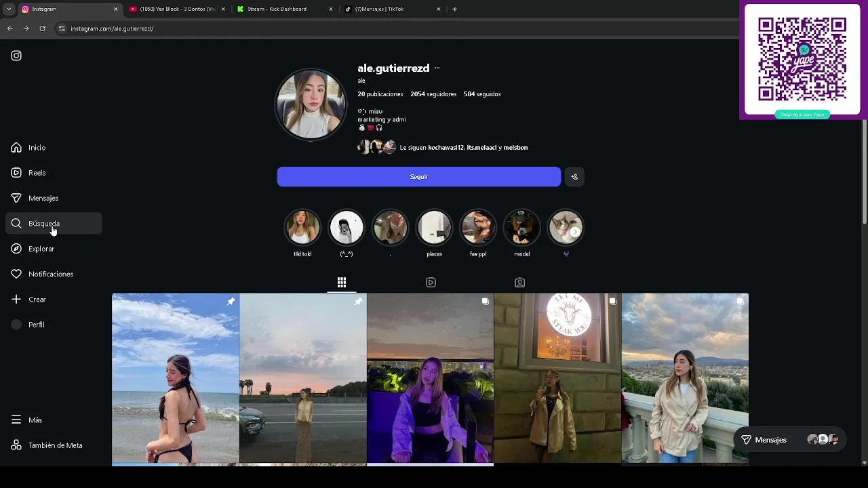
Task: Open the trench coat city view post
Action: 685,378
